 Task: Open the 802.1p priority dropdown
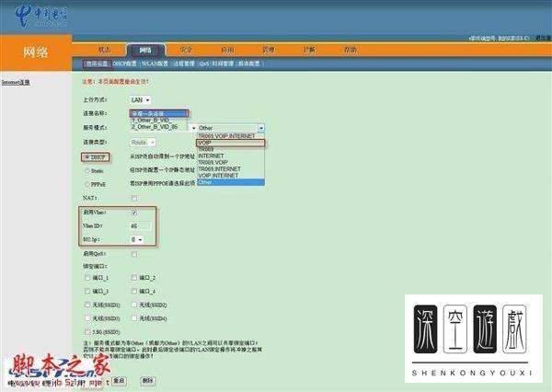tap(136, 239)
